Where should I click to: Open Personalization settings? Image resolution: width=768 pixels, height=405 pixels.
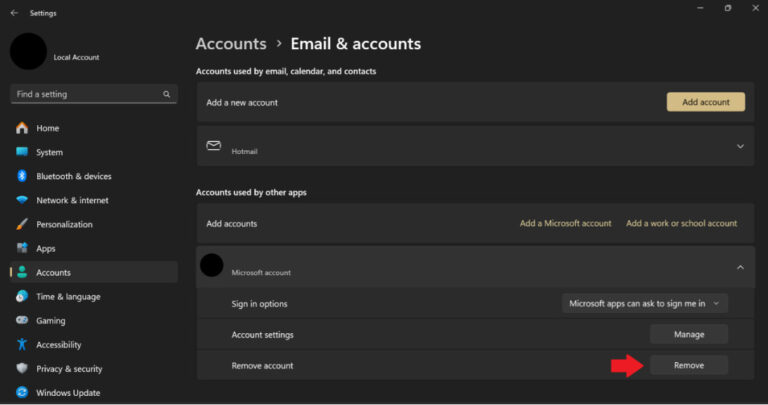(94, 224)
